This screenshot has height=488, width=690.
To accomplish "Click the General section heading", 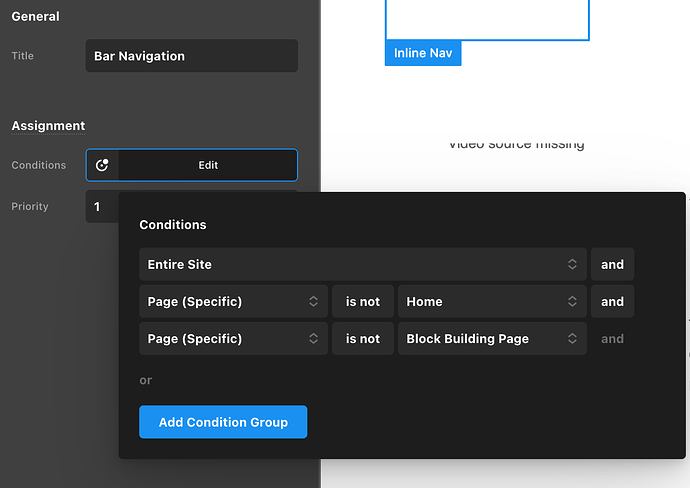I will pos(35,17).
